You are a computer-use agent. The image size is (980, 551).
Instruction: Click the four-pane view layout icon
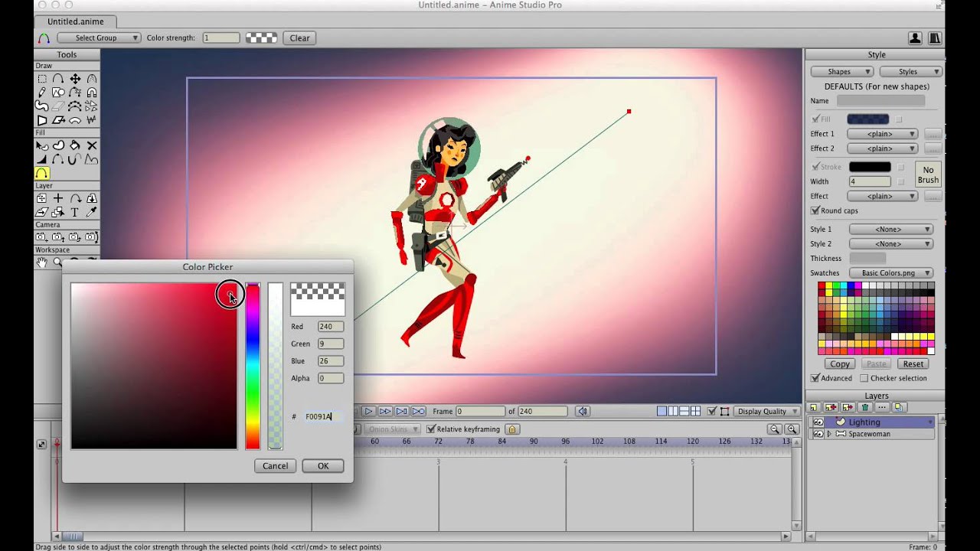tap(695, 411)
